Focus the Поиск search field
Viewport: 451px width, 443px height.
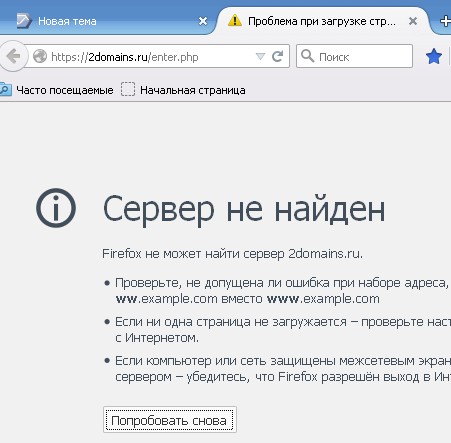[x=354, y=56]
